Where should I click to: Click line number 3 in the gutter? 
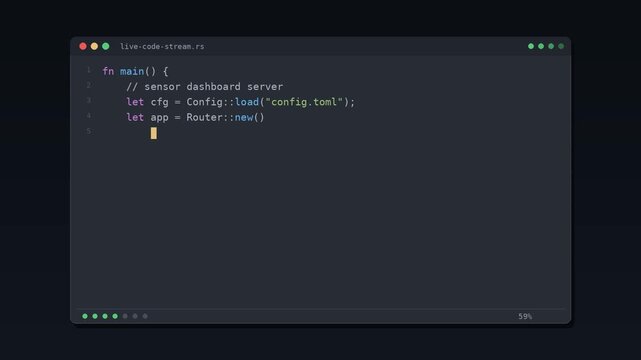(x=89, y=101)
